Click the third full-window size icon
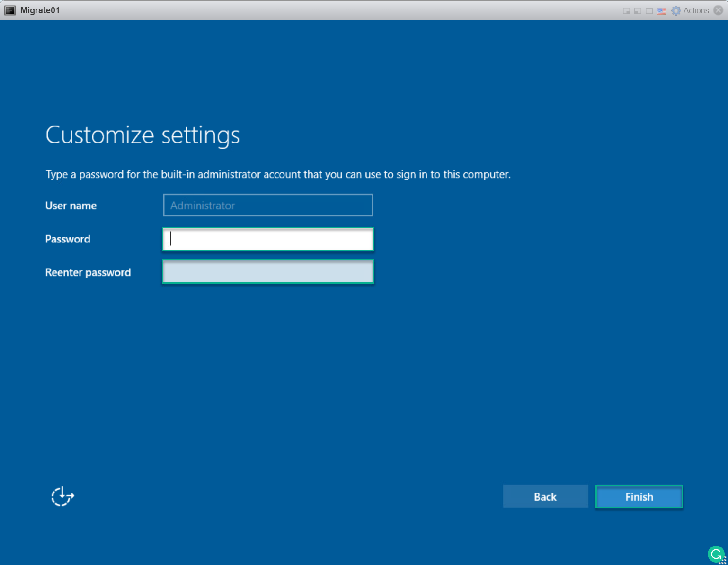This screenshot has width=728, height=565. tap(649, 11)
